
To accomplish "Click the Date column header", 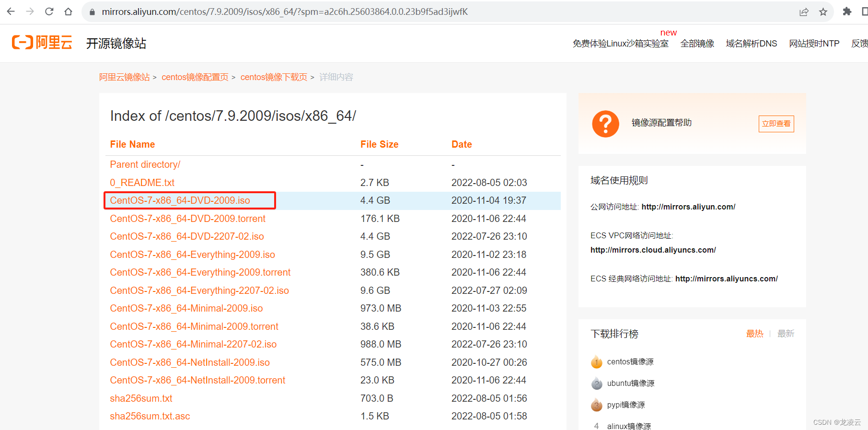I will [x=462, y=144].
